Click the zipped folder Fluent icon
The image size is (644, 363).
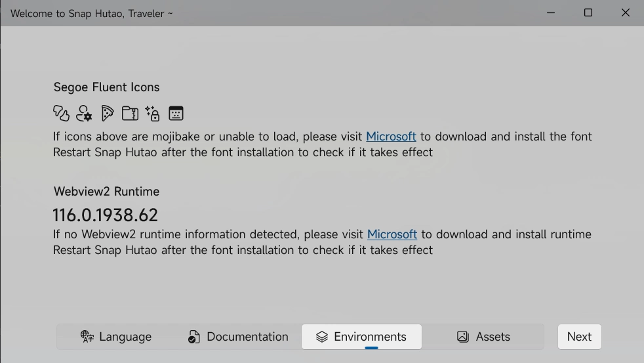pos(131,113)
